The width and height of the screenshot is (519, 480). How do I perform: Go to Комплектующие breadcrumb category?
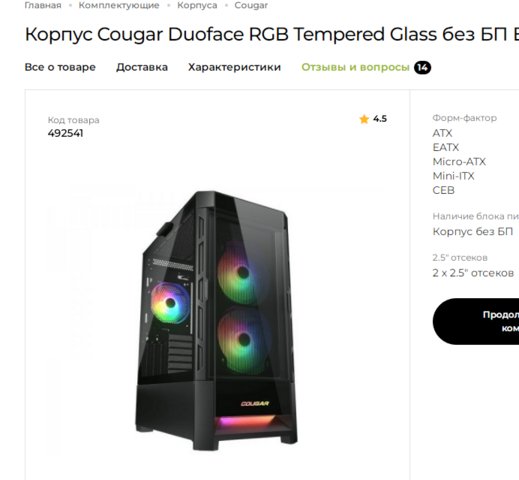click(x=119, y=5)
